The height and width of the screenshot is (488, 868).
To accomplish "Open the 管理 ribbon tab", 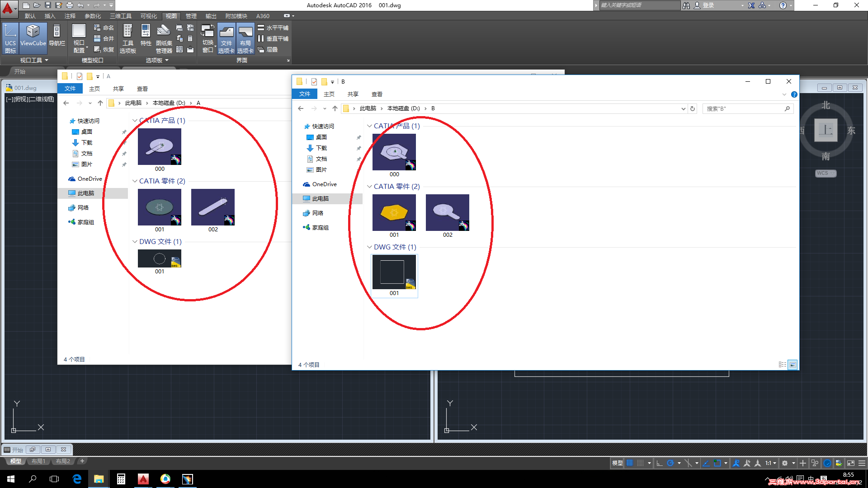I will [x=191, y=16].
